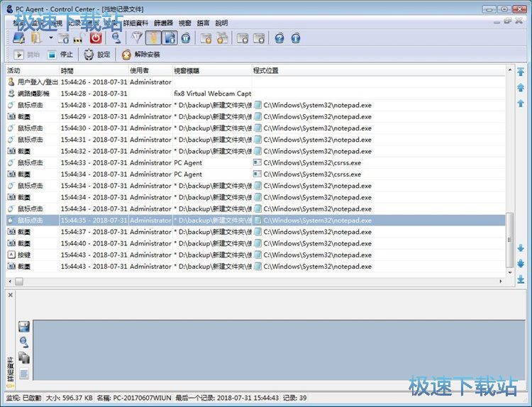This screenshot has height=407, width=532.
Task: Click the save disk icon in details panel
Action: pyautogui.click(x=23, y=327)
